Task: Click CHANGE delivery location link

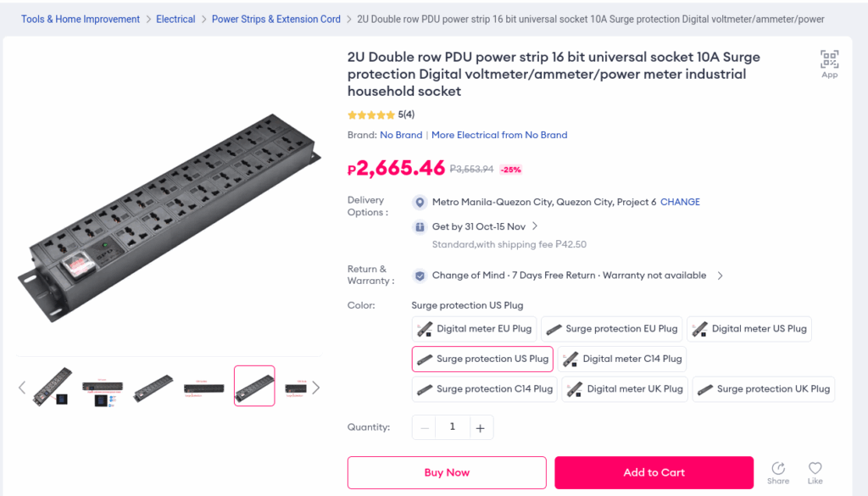Action: point(680,203)
